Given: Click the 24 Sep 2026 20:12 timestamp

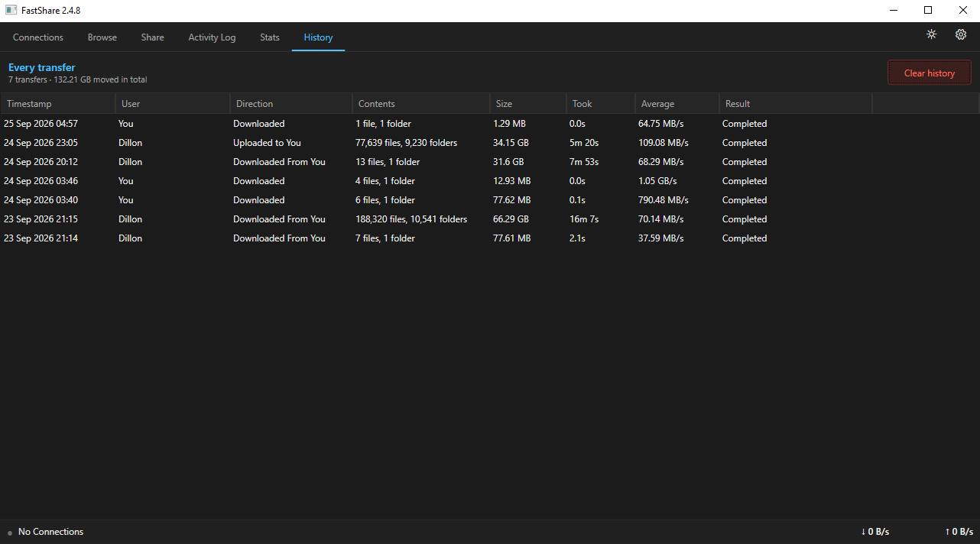Looking at the screenshot, I should point(41,162).
